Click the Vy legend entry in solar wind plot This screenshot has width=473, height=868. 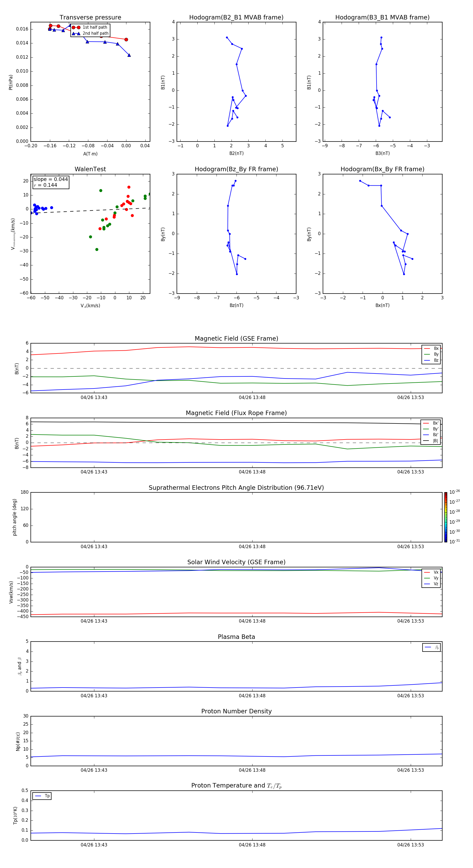point(431,578)
